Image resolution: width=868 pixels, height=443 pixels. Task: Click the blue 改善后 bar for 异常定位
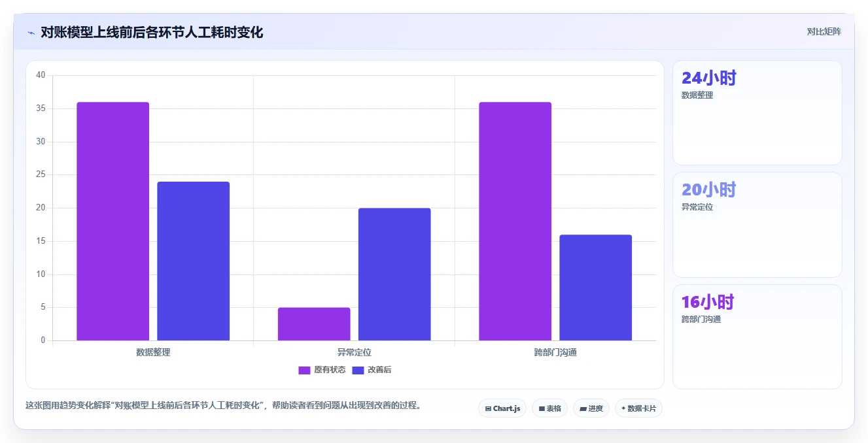(394, 274)
